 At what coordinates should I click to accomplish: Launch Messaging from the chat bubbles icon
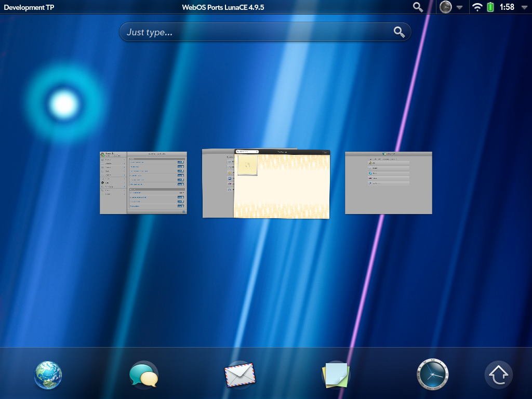point(143,375)
